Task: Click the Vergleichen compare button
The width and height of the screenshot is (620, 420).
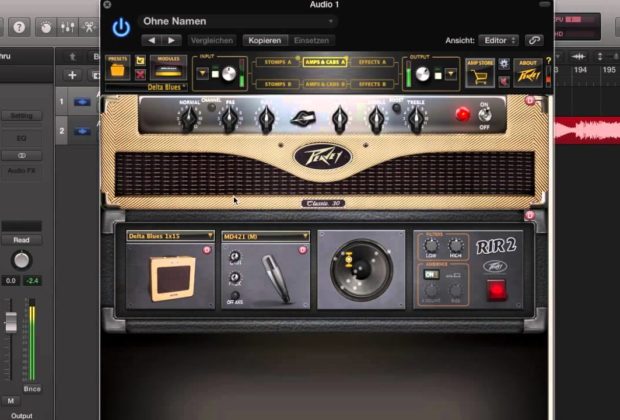Action: [212, 40]
